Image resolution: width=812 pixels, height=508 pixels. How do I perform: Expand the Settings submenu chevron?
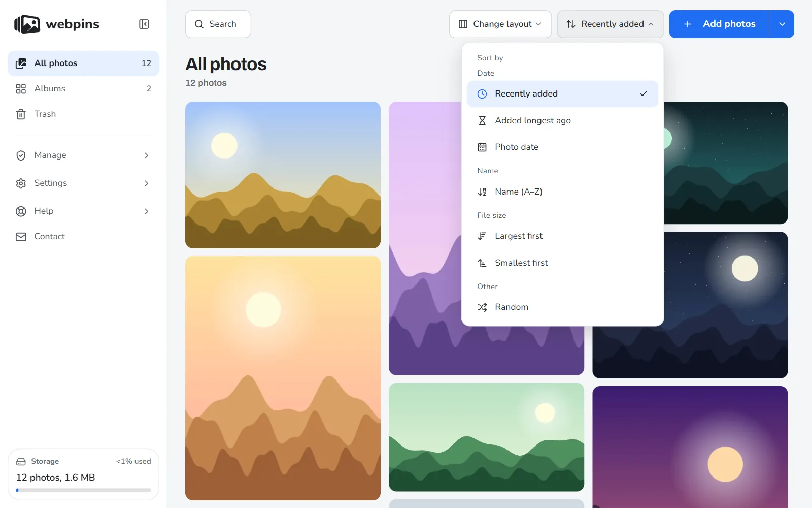coord(146,183)
